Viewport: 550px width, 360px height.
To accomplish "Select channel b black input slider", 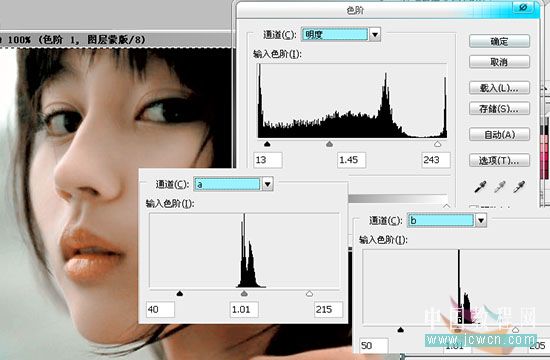I will coord(400,330).
